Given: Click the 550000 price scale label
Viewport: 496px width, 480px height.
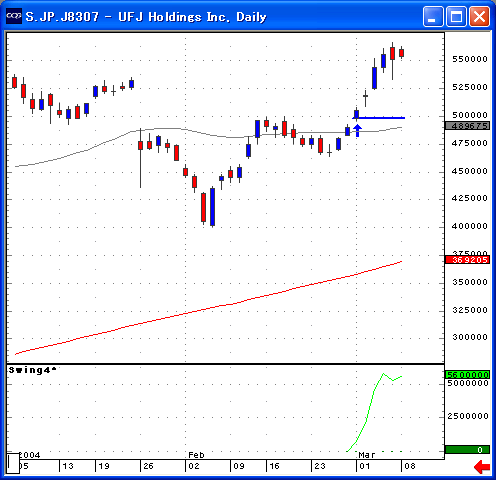Looking at the screenshot, I should 470,59.
